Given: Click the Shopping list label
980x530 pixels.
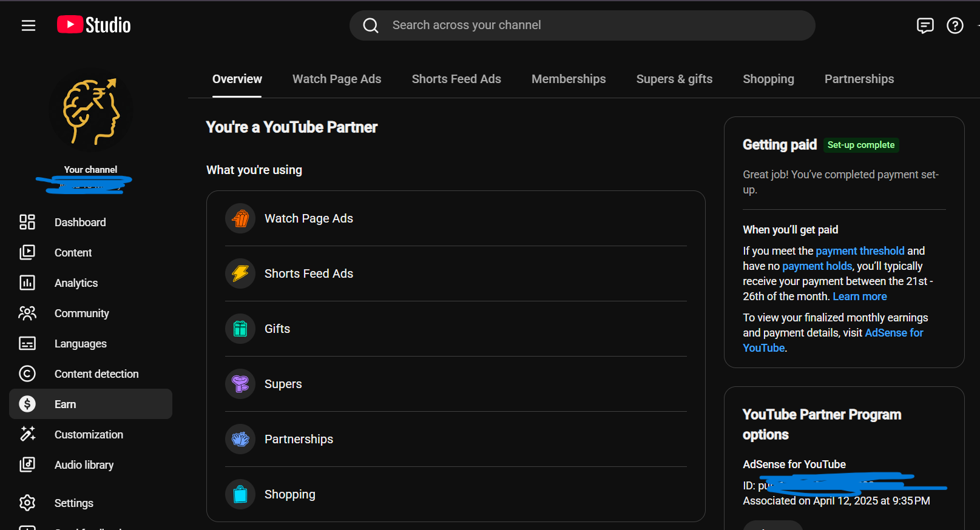Looking at the screenshot, I should 290,494.
